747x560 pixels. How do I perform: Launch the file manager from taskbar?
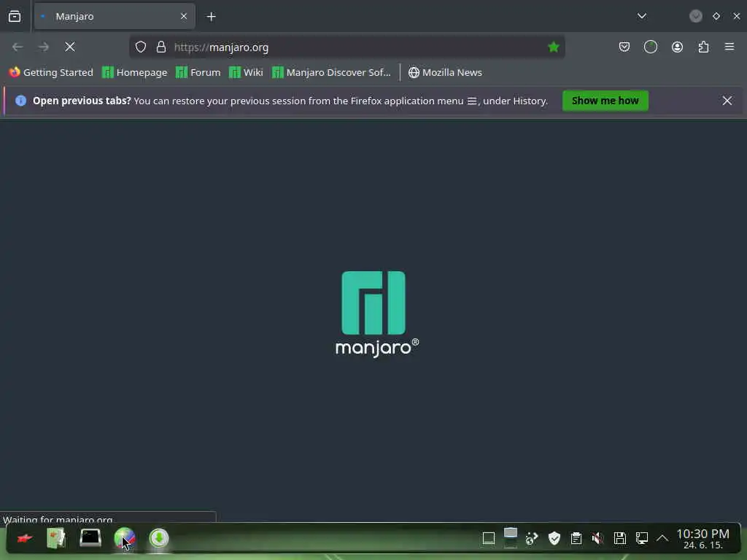coord(56,539)
